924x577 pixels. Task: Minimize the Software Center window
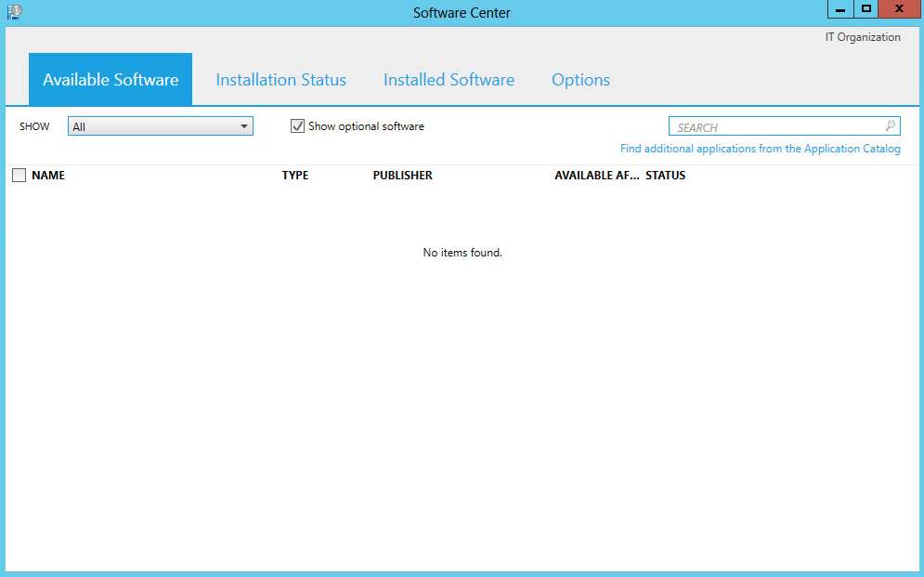tap(840, 9)
